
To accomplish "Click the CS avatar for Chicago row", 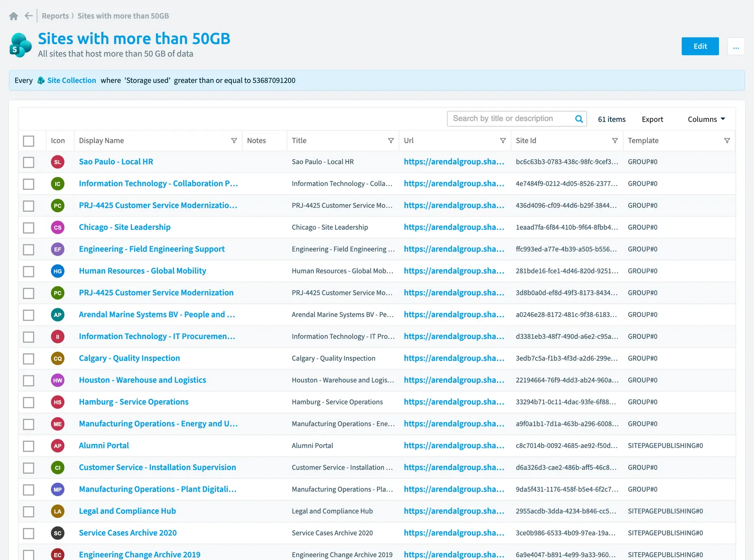I will [57, 227].
